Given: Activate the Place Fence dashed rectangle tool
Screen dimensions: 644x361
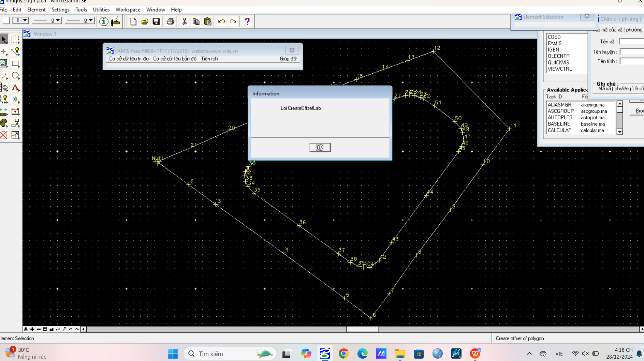Looking at the screenshot, I should tap(15, 40).
